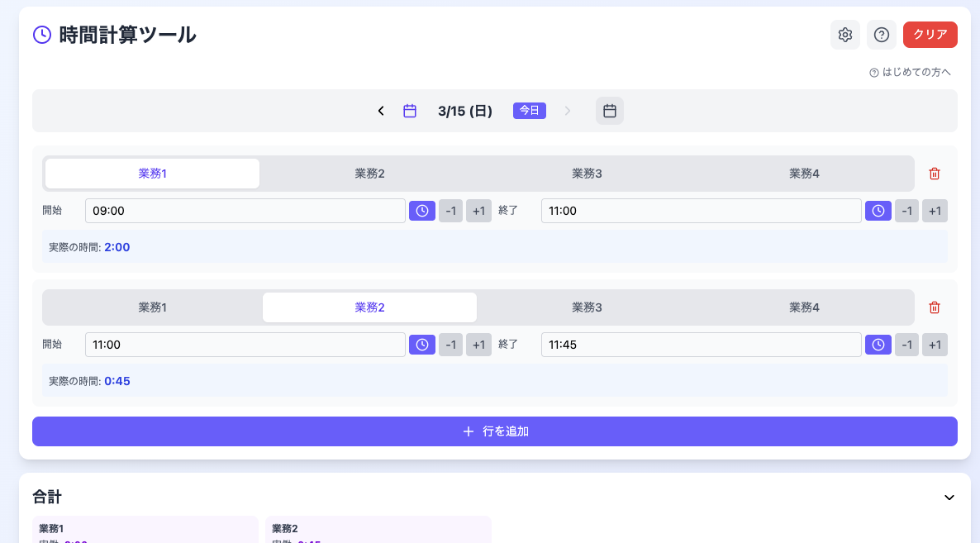Screen dimensions: 980x543
Task: Open the はじめての方へ link
Action: click(x=910, y=73)
